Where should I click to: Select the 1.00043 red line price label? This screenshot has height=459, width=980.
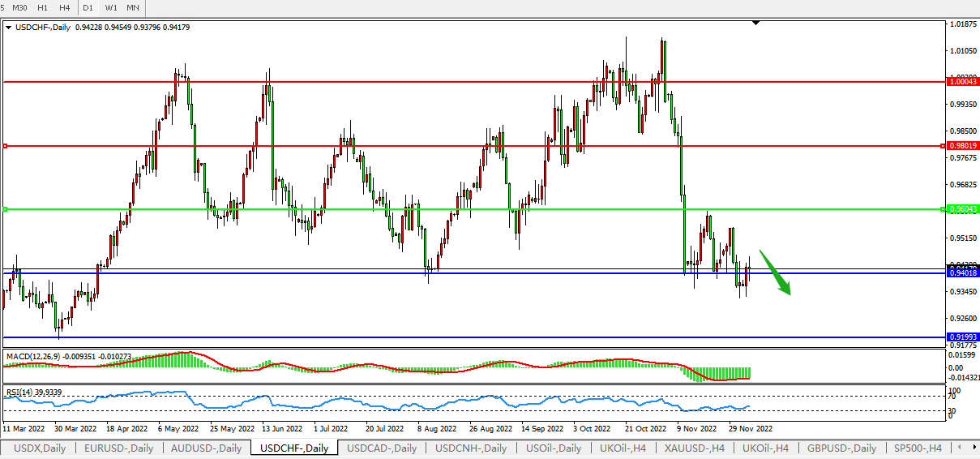(x=963, y=82)
